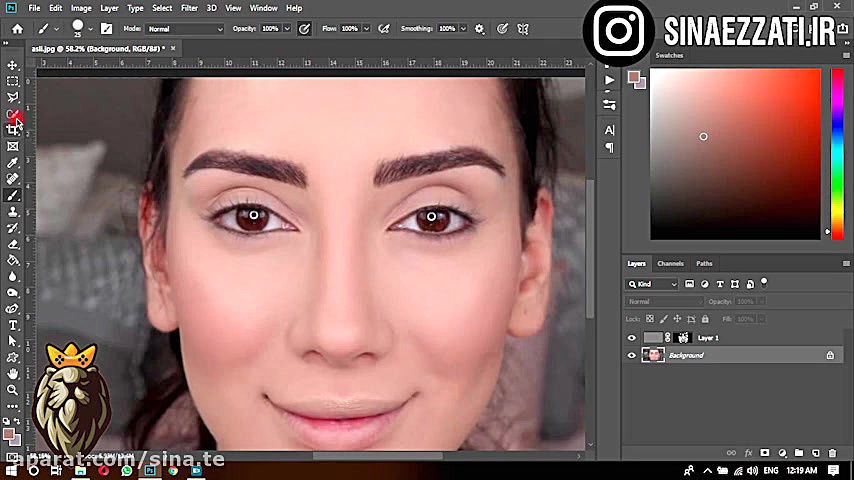Select the Layer 1 mask thumbnail

684,338
